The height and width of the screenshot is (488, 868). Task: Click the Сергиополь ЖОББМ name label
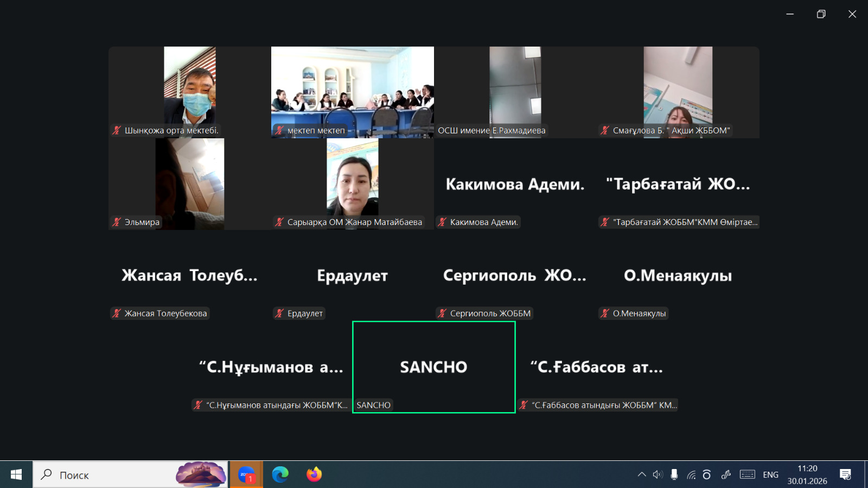click(489, 313)
